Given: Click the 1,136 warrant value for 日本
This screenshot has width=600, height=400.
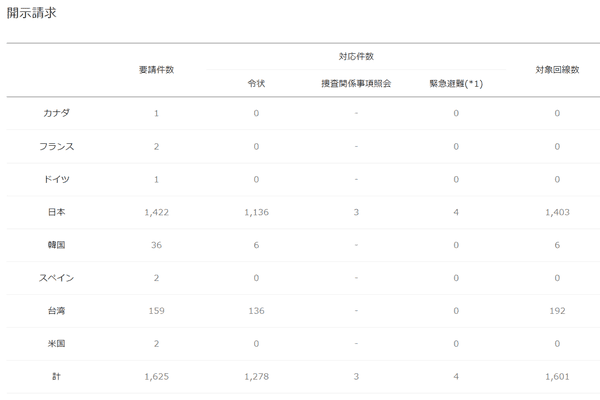Looking at the screenshot, I should pos(256,212).
